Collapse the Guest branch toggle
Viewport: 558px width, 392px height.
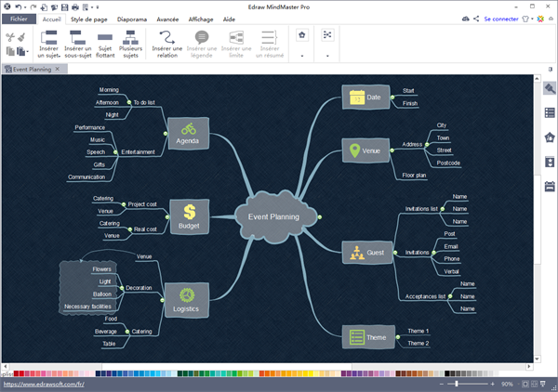click(396, 252)
